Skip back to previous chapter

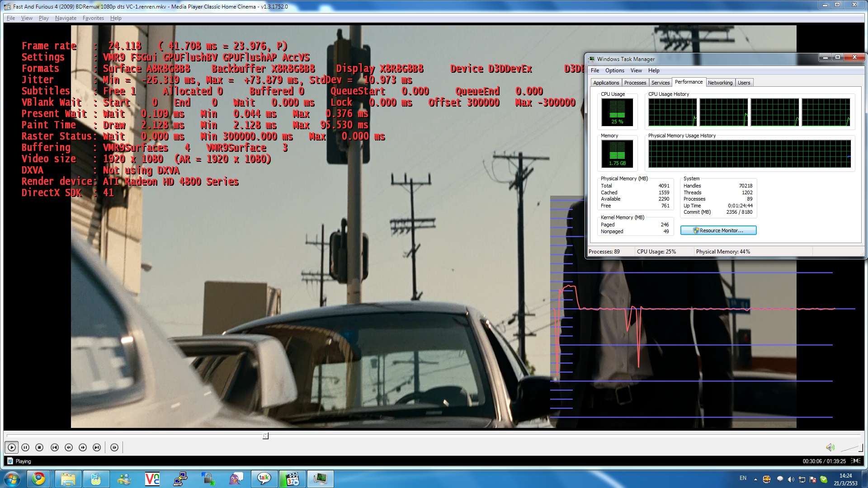(54, 447)
